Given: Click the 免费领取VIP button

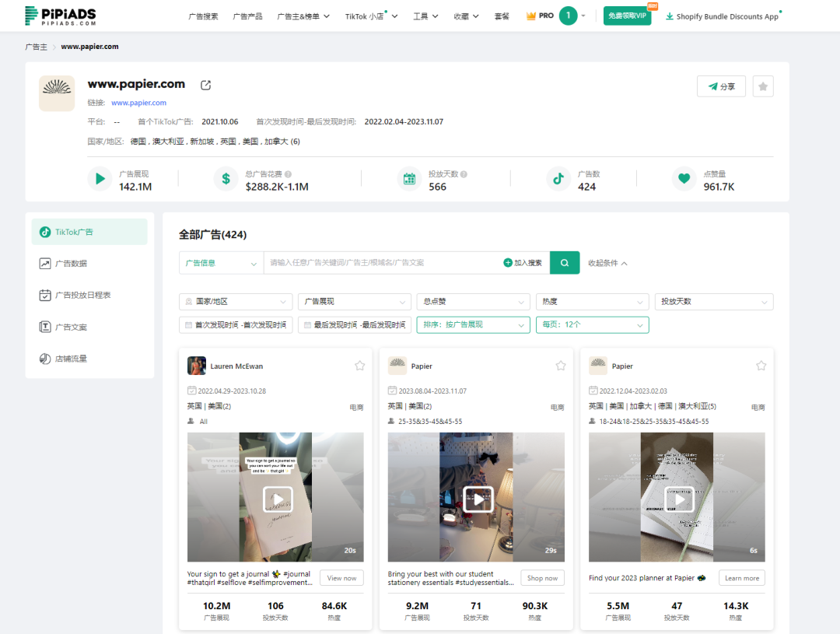Looking at the screenshot, I should click(628, 16).
